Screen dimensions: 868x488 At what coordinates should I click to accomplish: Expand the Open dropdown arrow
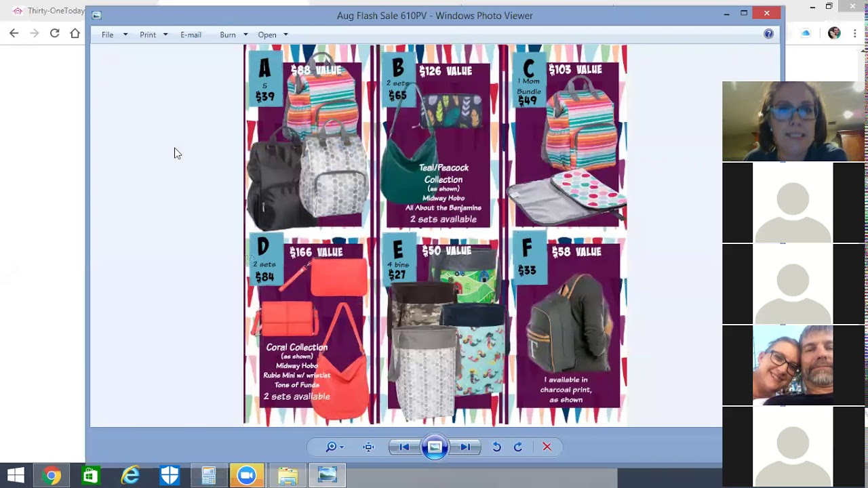pos(285,35)
